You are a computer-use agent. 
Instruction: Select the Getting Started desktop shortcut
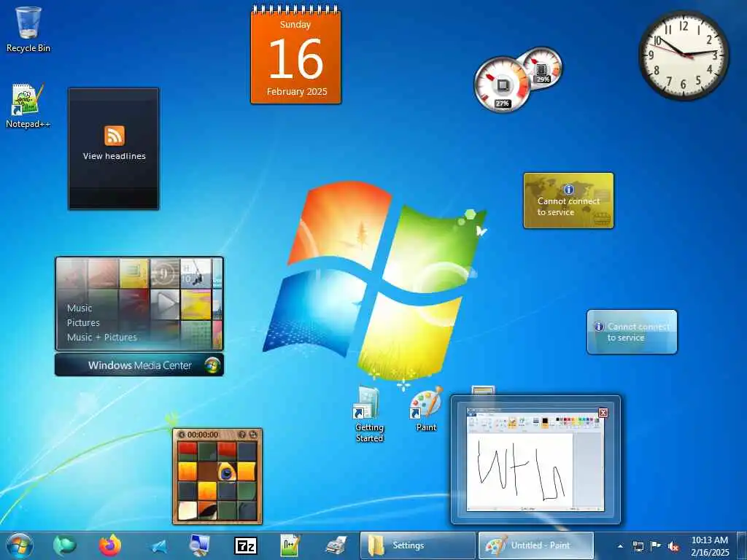[369, 414]
